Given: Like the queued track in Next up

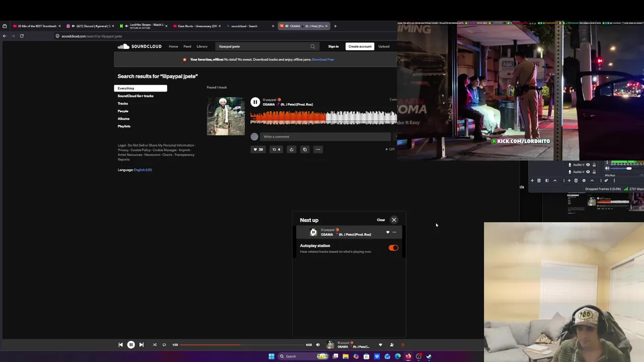Looking at the screenshot, I should coord(387,232).
